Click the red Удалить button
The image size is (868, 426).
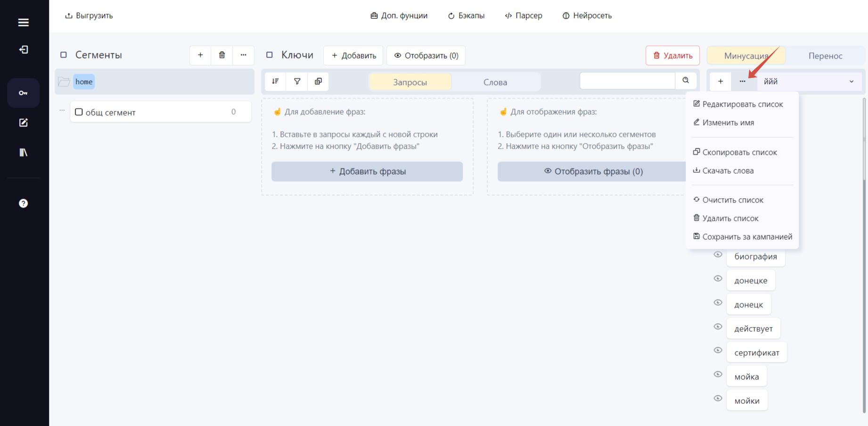(672, 56)
